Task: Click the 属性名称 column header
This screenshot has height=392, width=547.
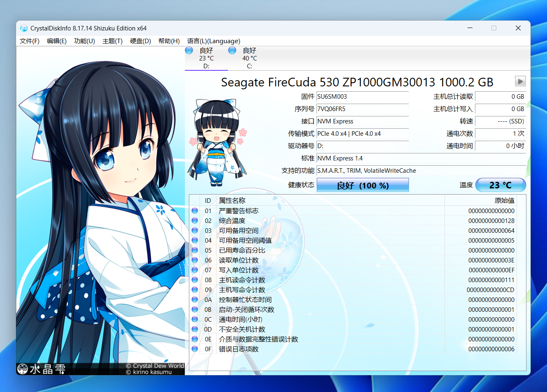Action: click(x=330, y=201)
